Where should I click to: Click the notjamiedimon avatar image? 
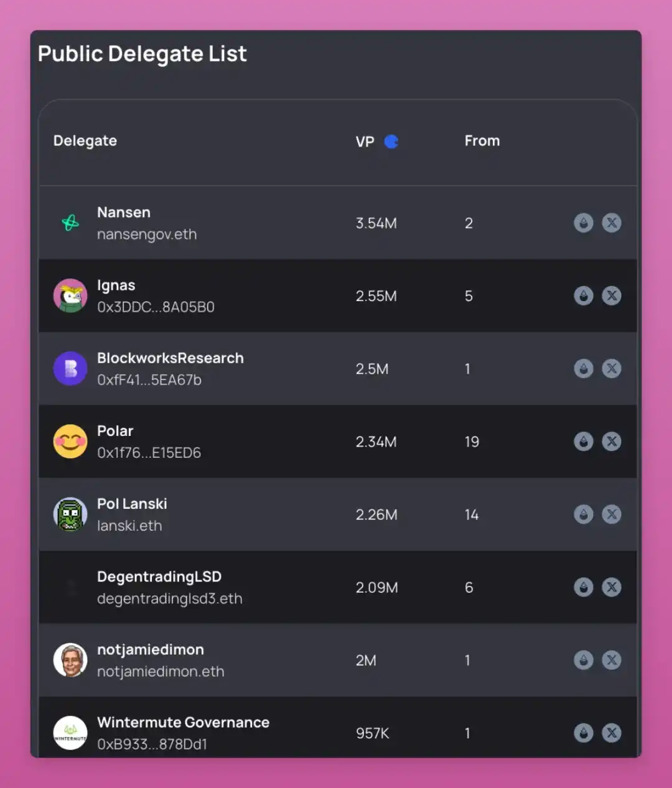pyautogui.click(x=70, y=660)
